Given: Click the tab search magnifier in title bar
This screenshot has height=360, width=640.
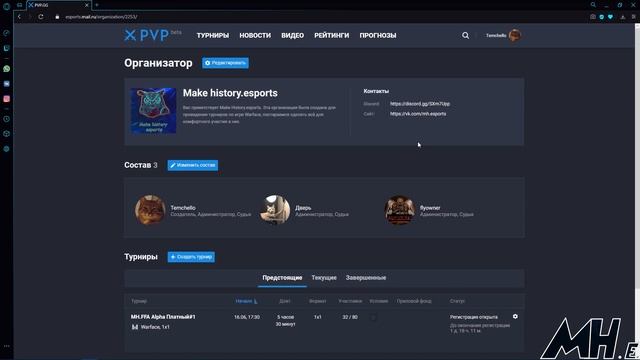Looking at the screenshot, I should pos(593,5).
